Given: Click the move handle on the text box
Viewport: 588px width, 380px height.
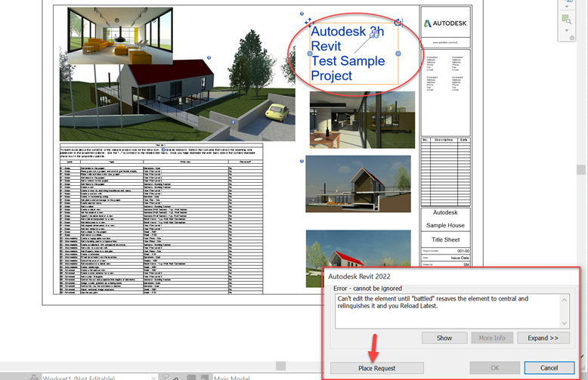Looking at the screenshot, I should [308, 22].
